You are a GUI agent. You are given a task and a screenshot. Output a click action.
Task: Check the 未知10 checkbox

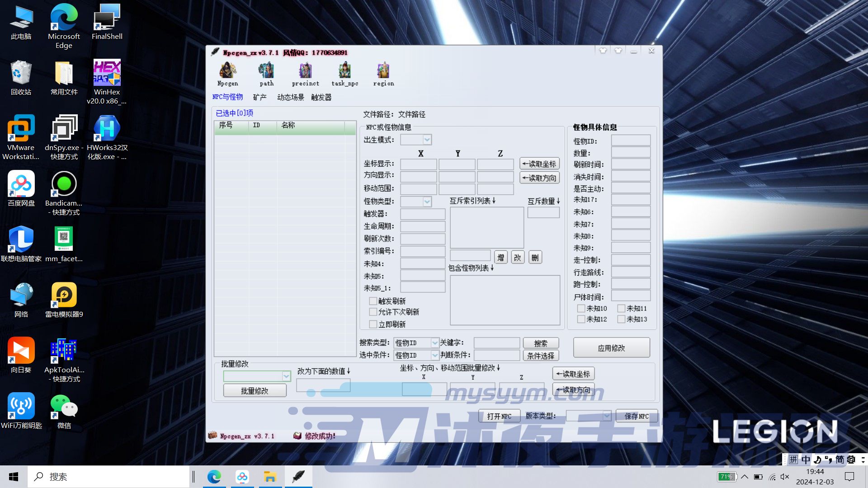581,308
